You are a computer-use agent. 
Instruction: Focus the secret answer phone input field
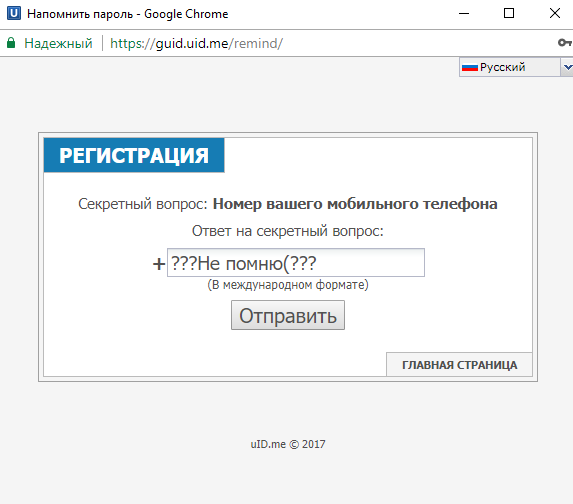pyautogui.click(x=296, y=262)
